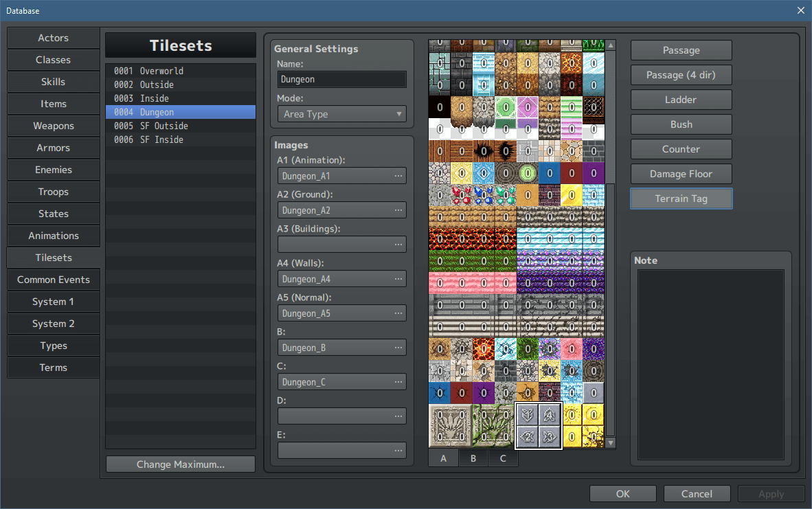The height and width of the screenshot is (509, 812).
Task: Switch to tile palette tab C
Action: point(503,458)
